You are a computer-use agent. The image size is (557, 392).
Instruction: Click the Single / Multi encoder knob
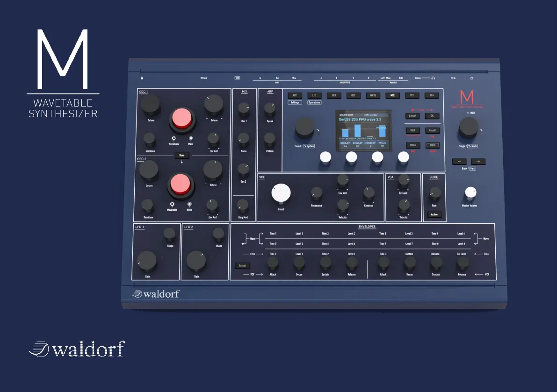point(469,128)
